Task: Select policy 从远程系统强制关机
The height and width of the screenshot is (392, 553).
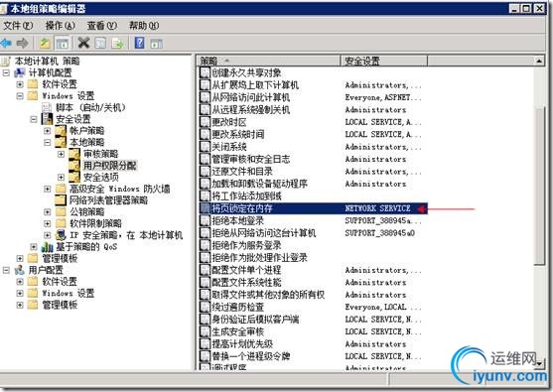Action: 250,109
